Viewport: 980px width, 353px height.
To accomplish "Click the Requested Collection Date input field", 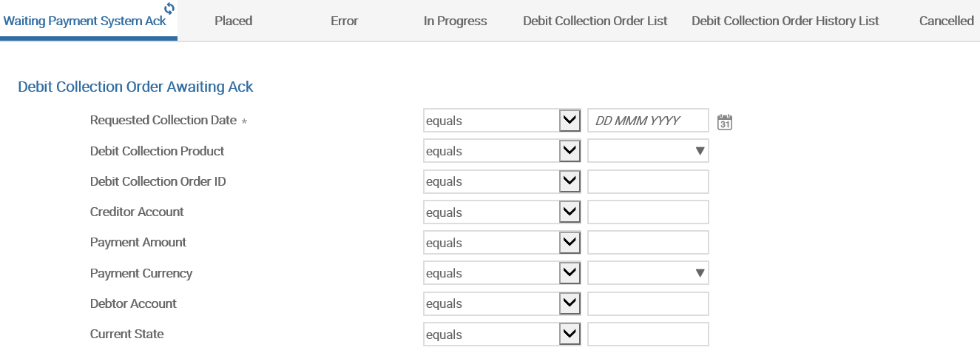I will [647, 121].
